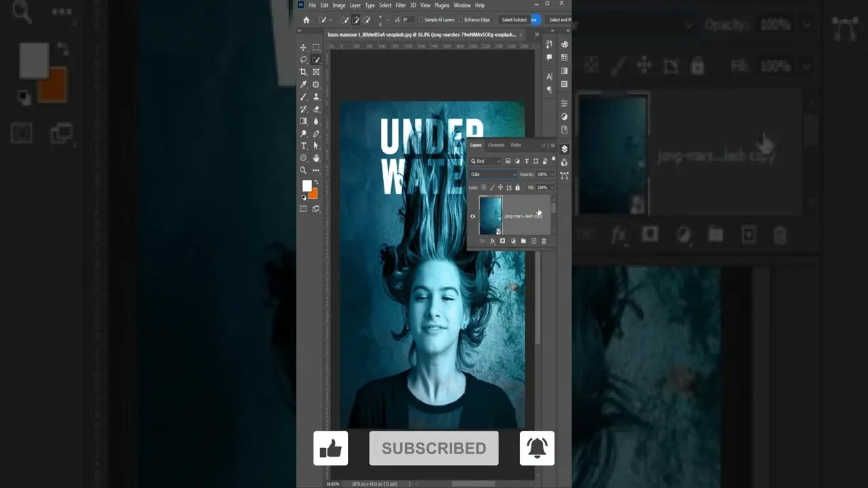Select the Path Selection tool
Viewport: 868px width, 488px height.
pyautogui.click(x=316, y=146)
